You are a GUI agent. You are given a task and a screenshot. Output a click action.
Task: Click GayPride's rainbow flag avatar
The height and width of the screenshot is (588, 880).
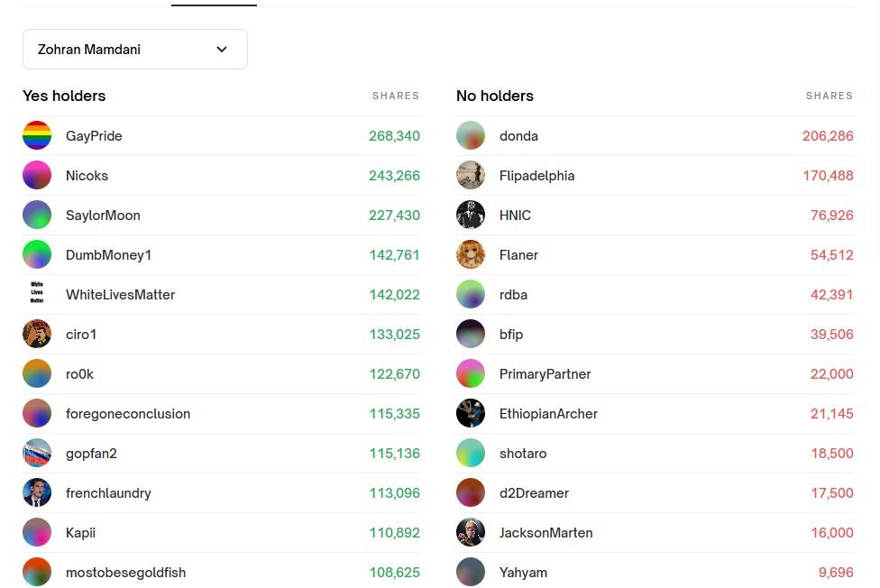(x=37, y=136)
